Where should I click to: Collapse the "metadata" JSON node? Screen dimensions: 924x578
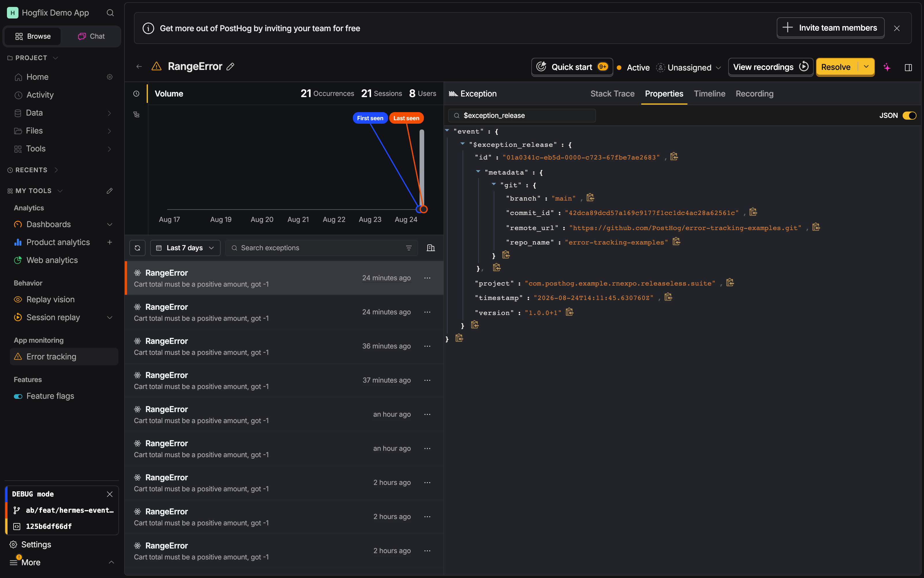[478, 172]
